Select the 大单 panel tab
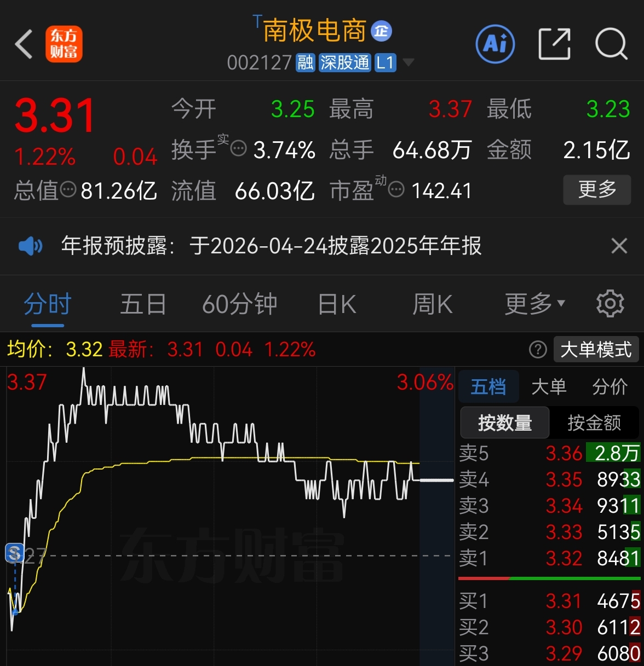Viewport: 644px width, 666px height. (x=549, y=387)
